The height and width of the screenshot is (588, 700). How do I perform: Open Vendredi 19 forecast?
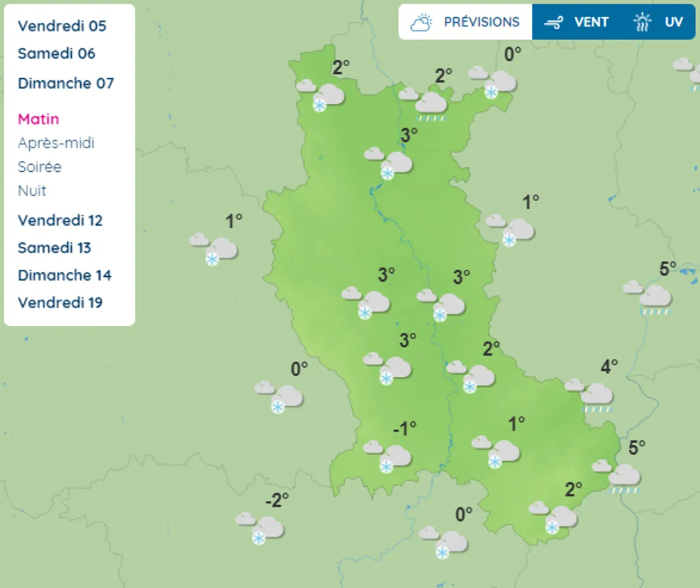(60, 303)
